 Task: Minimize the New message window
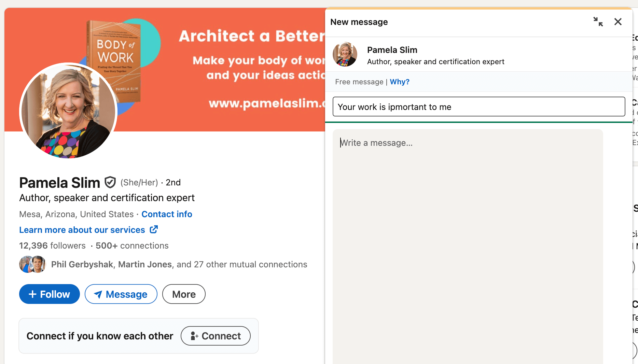(x=598, y=22)
